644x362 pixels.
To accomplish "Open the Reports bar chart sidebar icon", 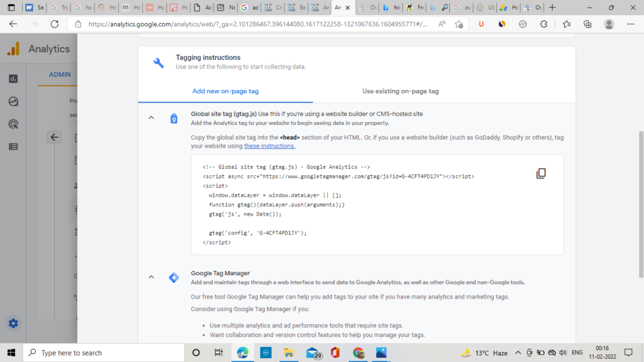I will click(13, 79).
